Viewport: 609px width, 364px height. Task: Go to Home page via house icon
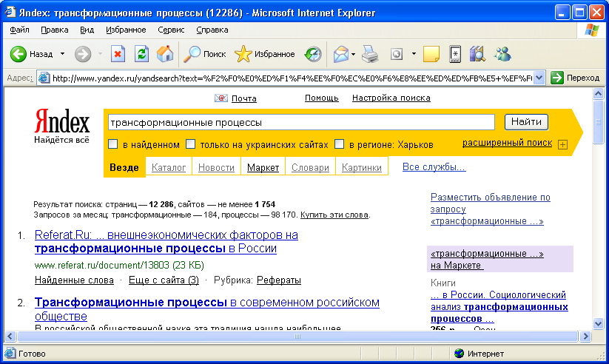point(165,54)
